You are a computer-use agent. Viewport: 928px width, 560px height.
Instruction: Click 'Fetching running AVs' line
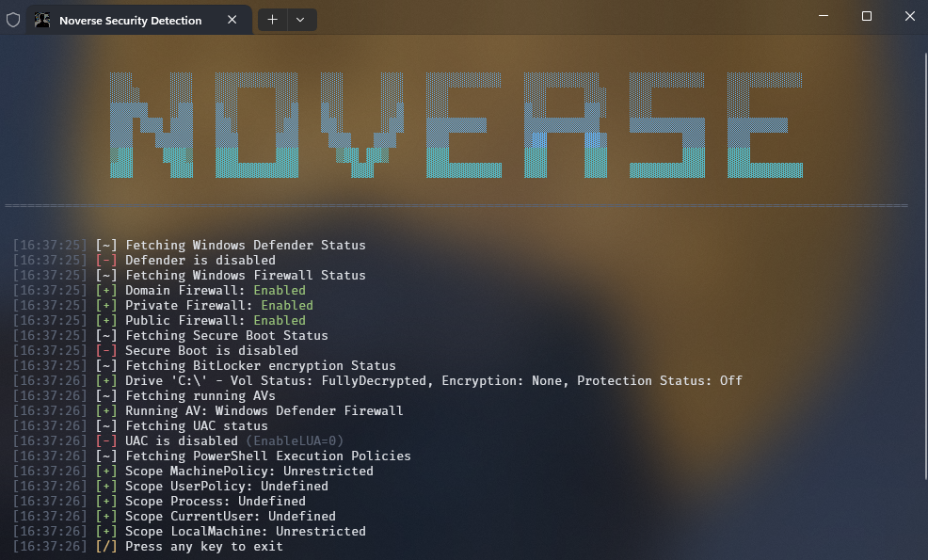click(x=144, y=396)
